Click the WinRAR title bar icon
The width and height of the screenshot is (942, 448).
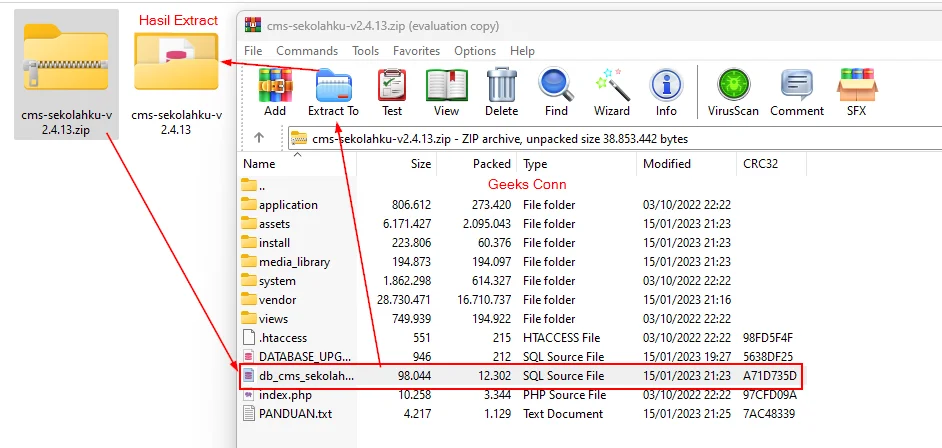pyautogui.click(x=253, y=26)
